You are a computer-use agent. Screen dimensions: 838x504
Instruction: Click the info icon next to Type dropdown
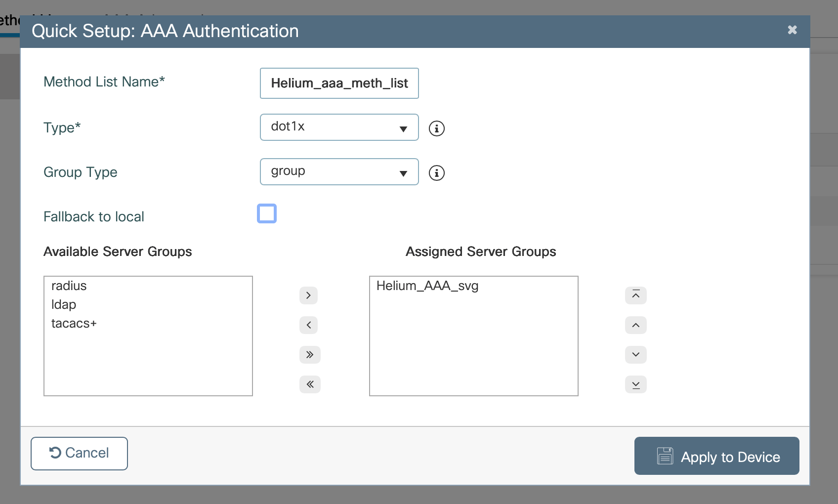click(436, 128)
